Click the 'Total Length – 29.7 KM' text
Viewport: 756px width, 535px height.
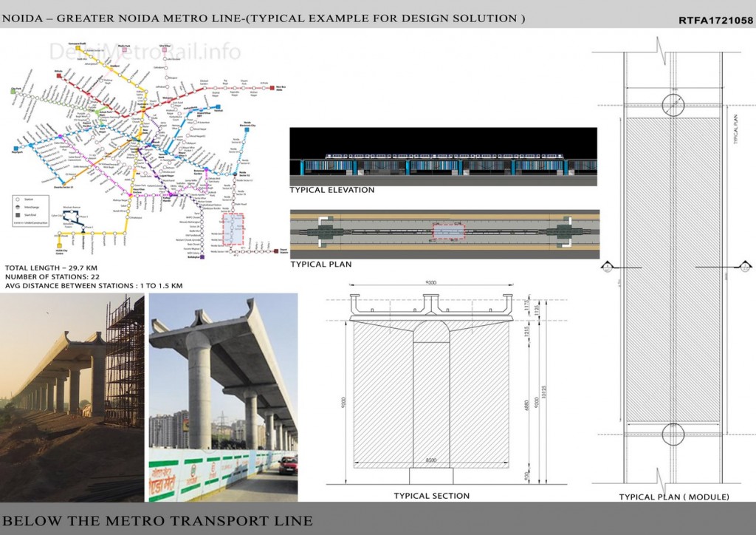click(52, 269)
